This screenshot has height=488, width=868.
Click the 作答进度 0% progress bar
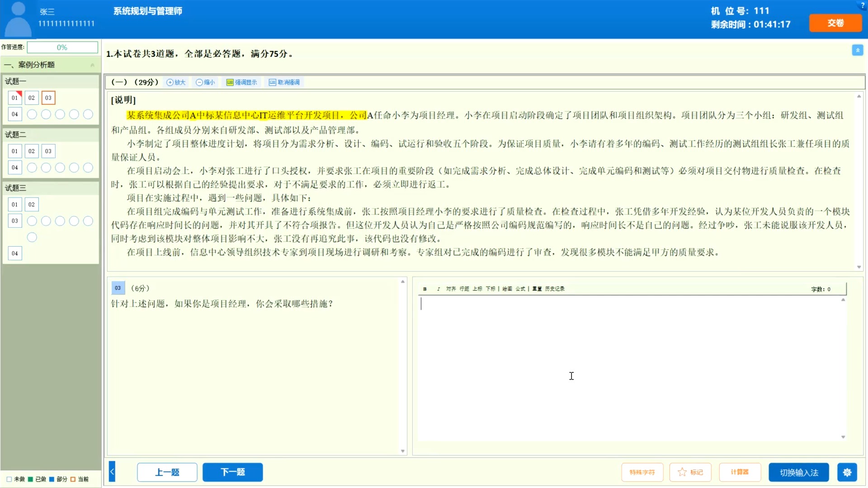click(x=62, y=47)
